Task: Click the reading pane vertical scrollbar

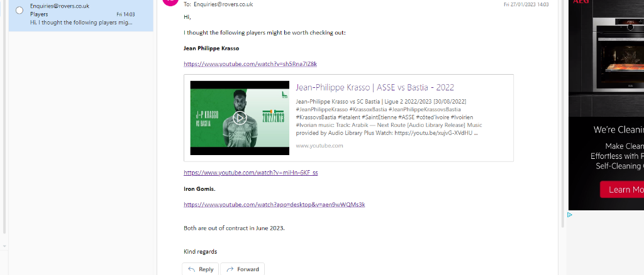Action: coord(563,114)
